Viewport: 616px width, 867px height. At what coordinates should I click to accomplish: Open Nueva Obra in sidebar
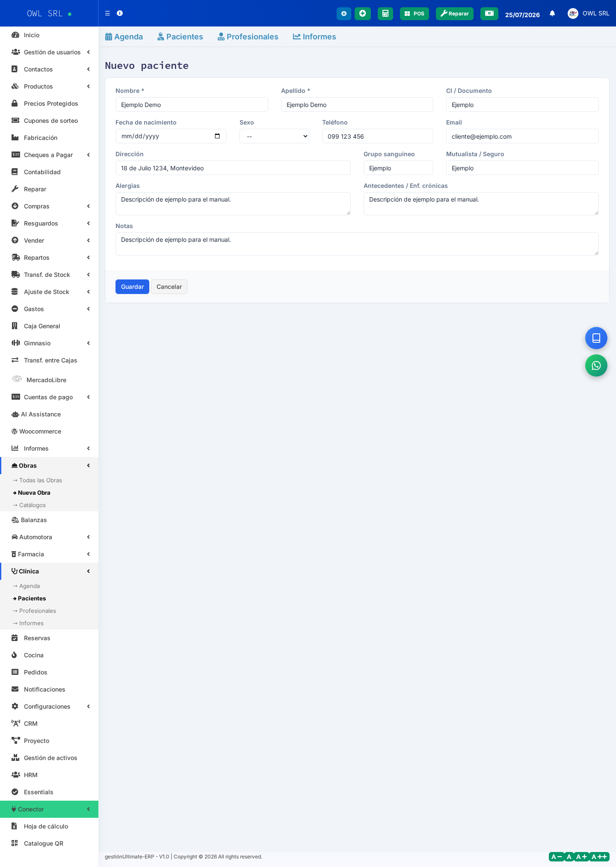34,493
